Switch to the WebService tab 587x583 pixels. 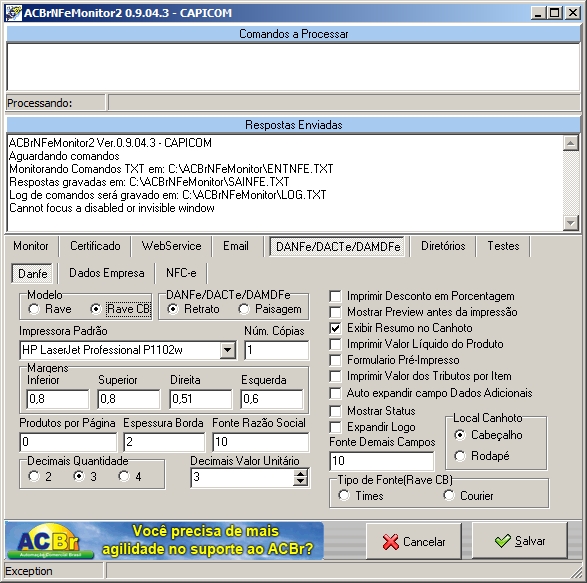171,246
